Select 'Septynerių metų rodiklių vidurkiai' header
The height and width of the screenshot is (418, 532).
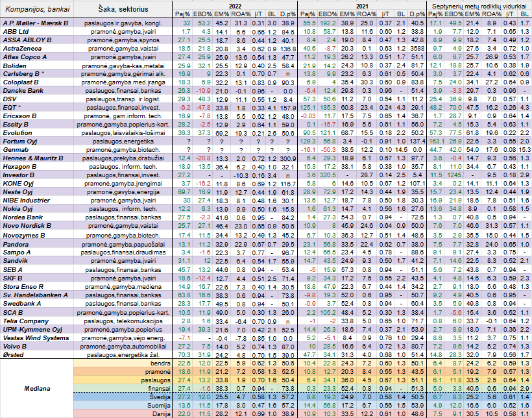479,6
